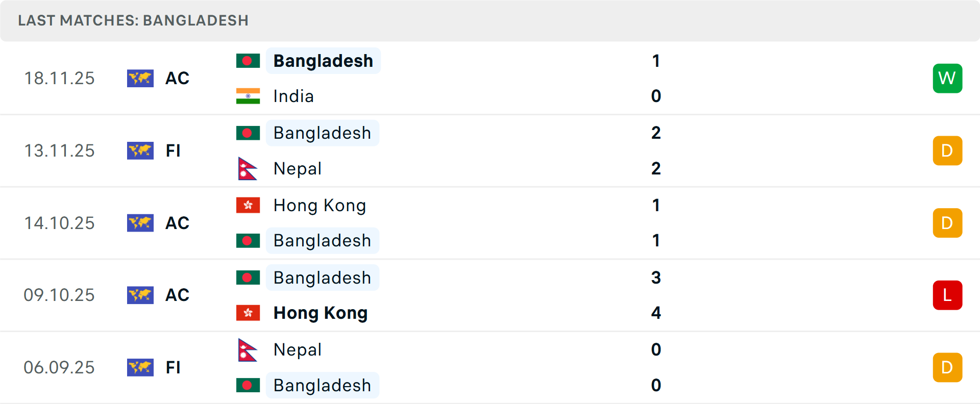Click the Hong Kong flag in the 09.10.25 row
This screenshot has width=980, height=404.
click(x=248, y=313)
